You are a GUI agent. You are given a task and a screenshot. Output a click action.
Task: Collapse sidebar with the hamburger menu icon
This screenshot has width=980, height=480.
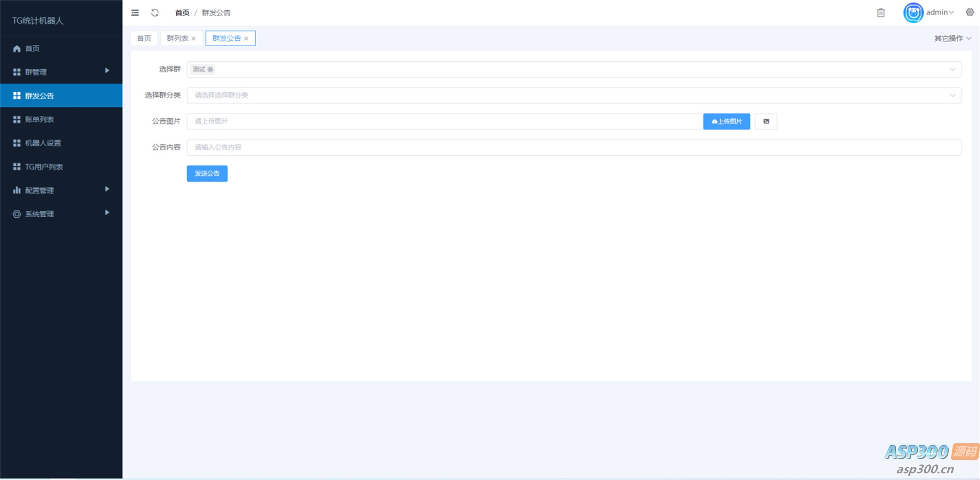135,13
